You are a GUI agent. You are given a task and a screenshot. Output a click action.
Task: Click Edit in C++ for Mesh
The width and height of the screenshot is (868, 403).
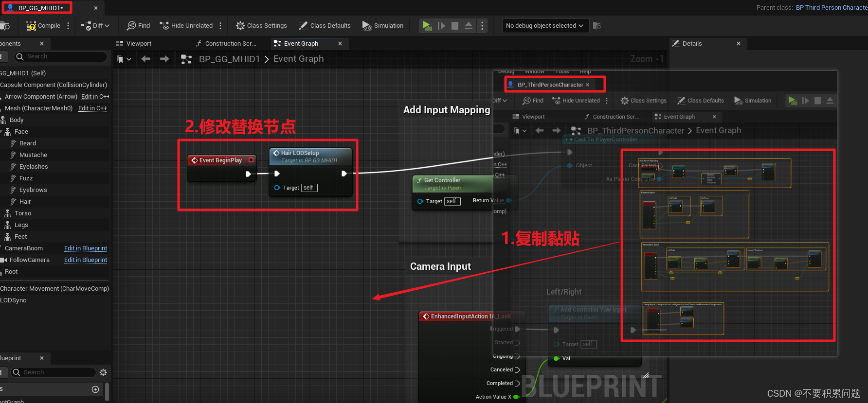tap(92, 108)
